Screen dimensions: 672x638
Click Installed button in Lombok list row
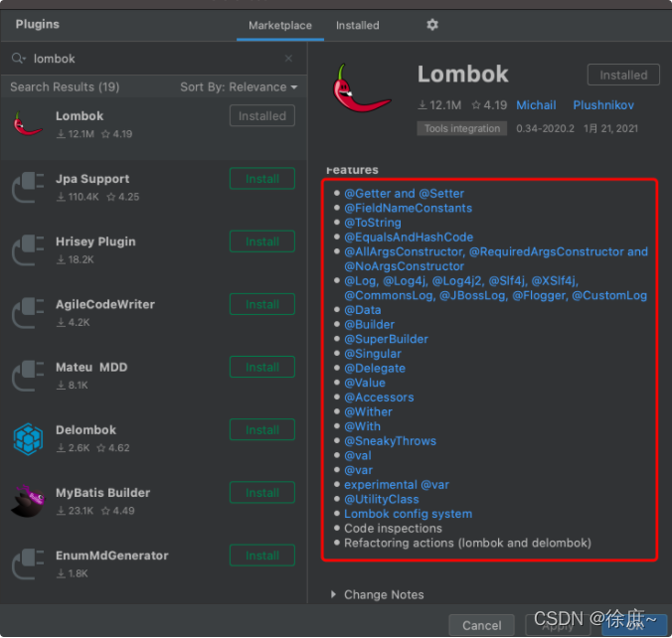coord(262,115)
